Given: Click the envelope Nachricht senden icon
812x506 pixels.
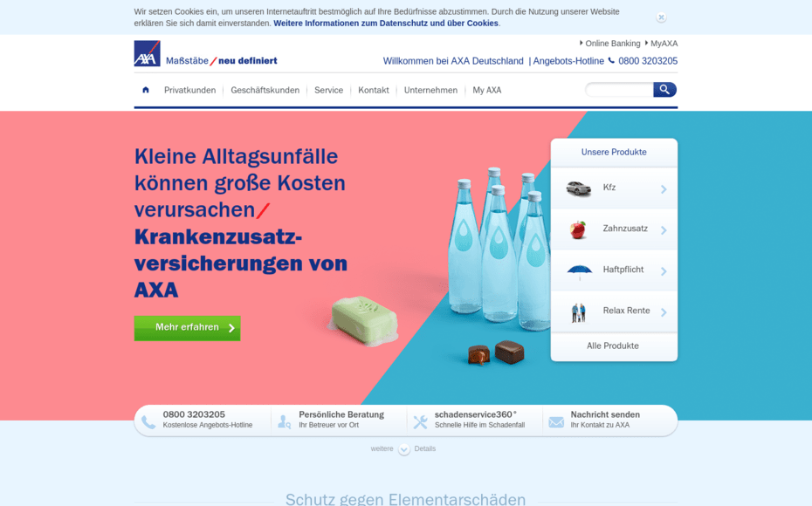Looking at the screenshot, I should 556,421.
